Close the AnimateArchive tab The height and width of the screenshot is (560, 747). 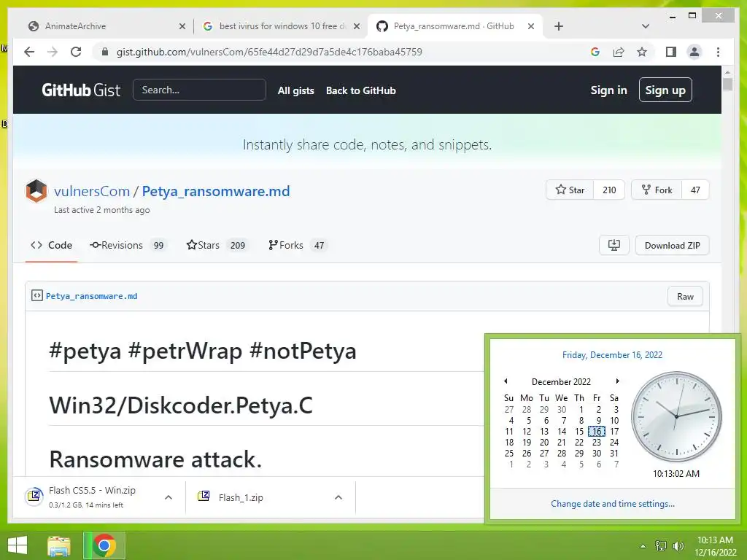click(x=182, y=26)
